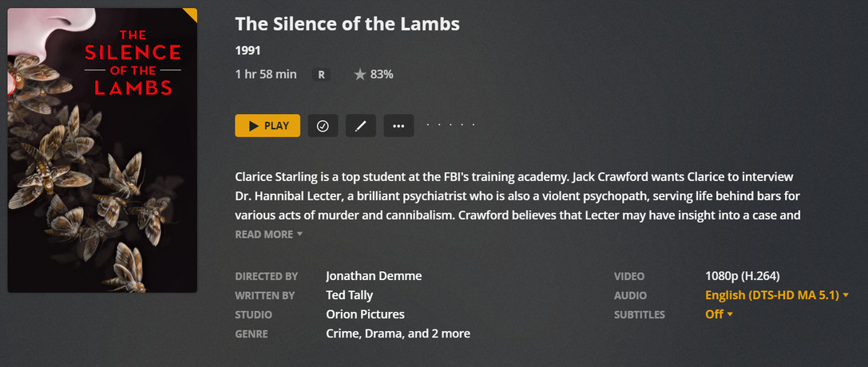
Task: Rate the movie using the first rating dot
Action: (429, 125)
